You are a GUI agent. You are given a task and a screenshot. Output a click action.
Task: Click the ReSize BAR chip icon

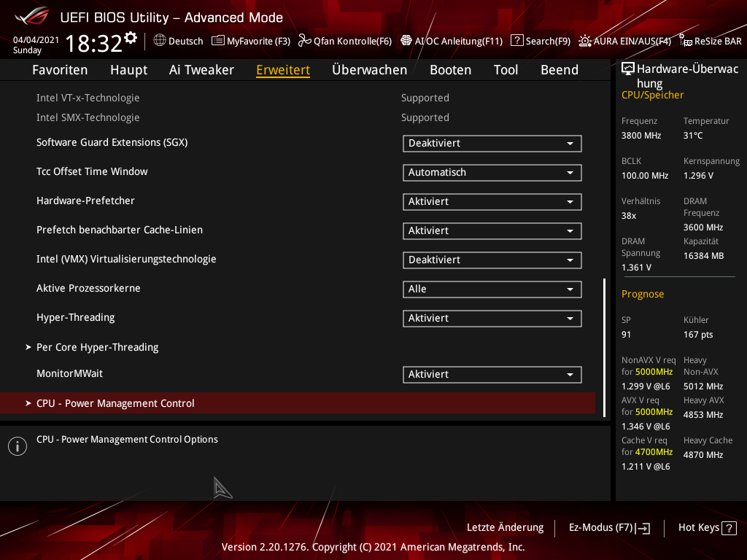(x=686, y=41)
